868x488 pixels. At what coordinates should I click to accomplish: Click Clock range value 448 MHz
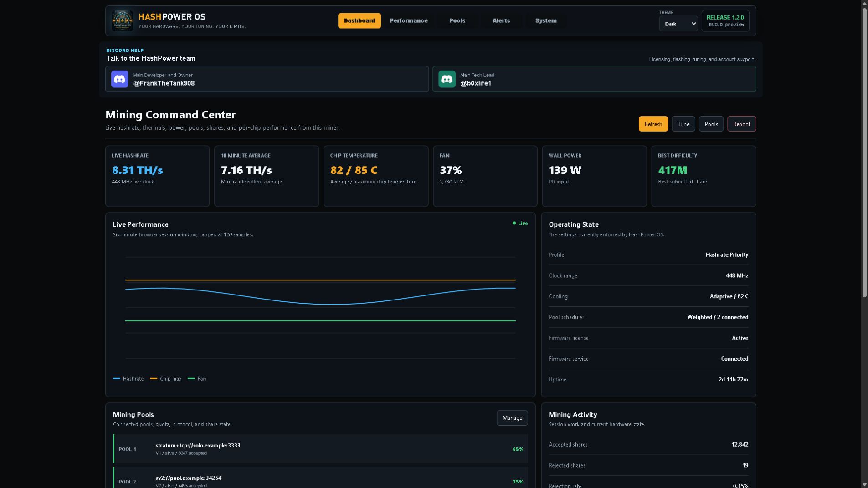[x=737, y=275]
